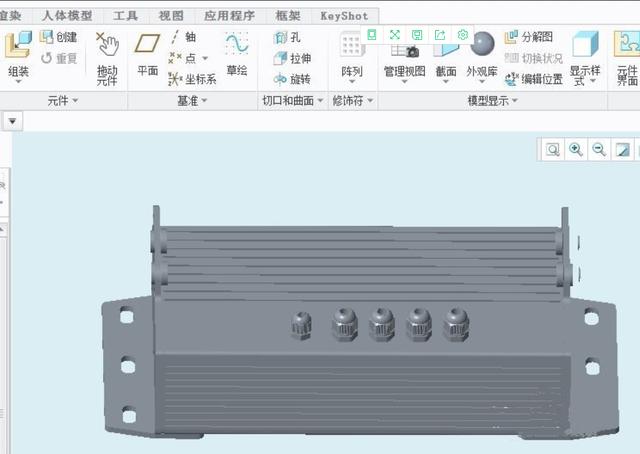Open the small dropdown below the ribbon
This screenshot has width=640, height=454.
12,121
